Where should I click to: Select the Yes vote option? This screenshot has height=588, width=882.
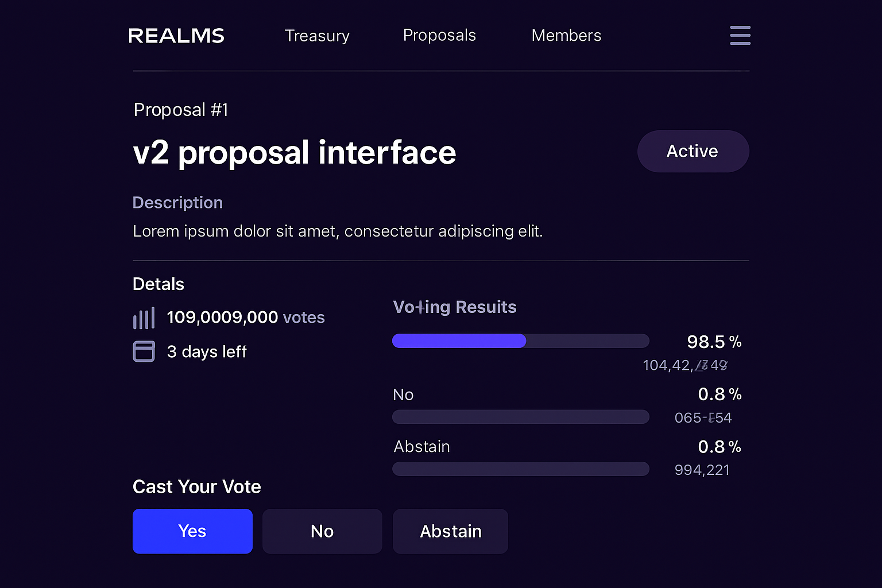coord(192,531)
